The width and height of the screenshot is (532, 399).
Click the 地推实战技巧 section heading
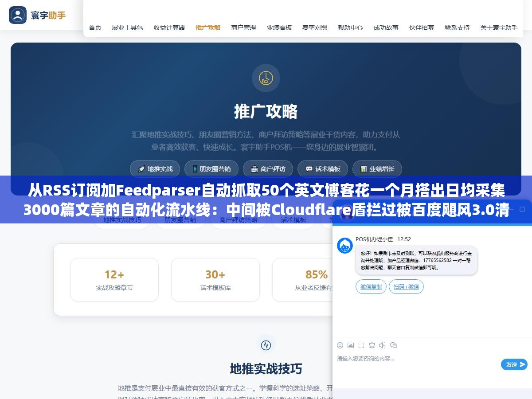266,369
